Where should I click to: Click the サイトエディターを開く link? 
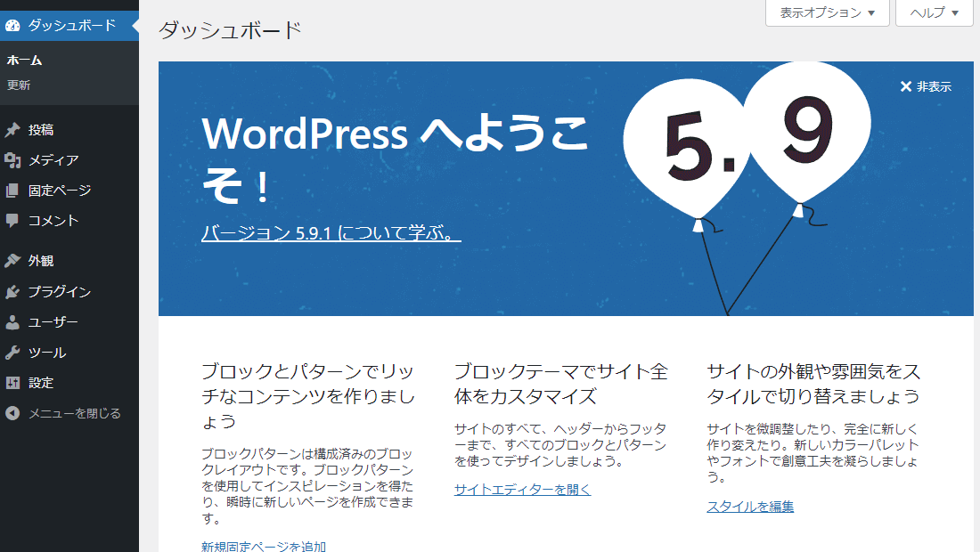pos(522,490)
